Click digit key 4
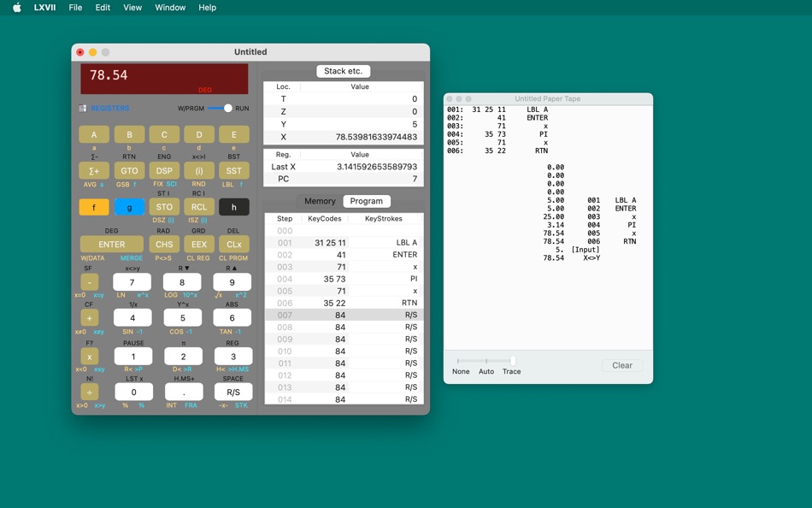This screenshot has height=508, width=812. point(132,318)
